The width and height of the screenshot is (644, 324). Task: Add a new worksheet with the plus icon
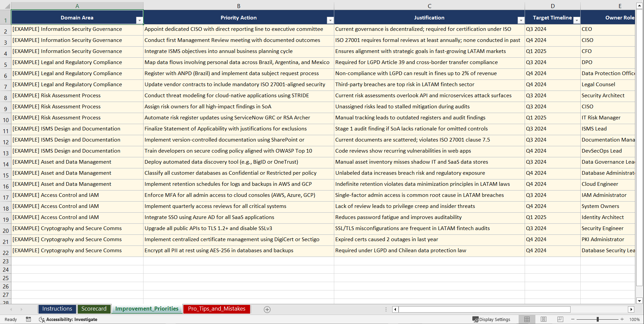(x=267, y=309)
